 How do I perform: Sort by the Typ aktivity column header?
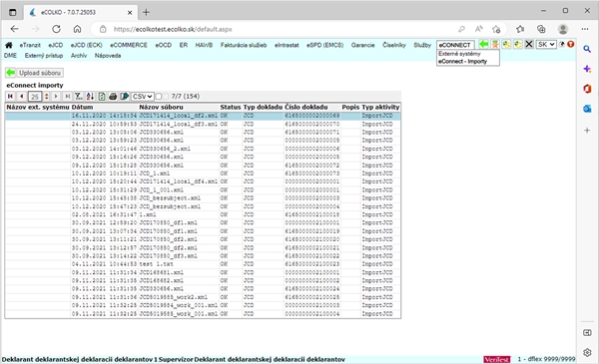[380, 108]
